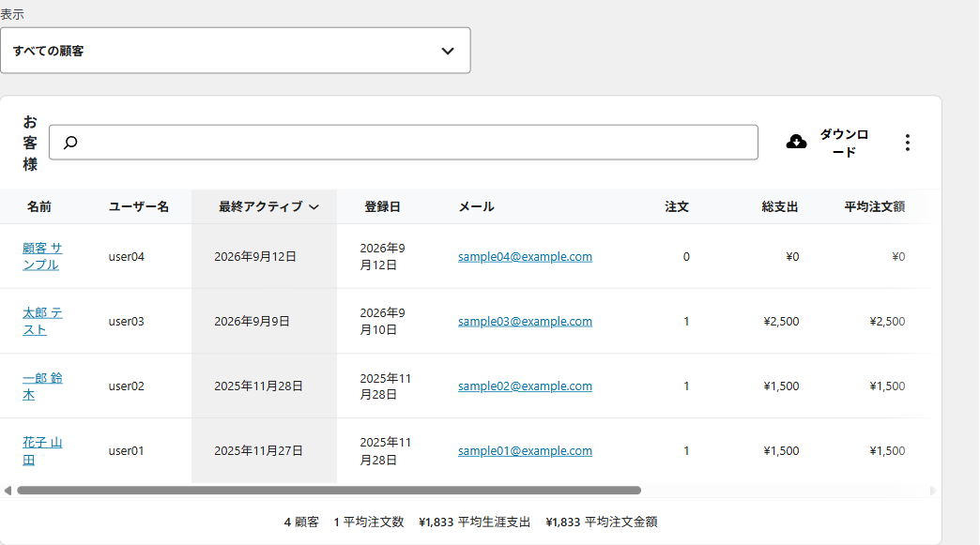The width and height of the screenshot is (980, 545).
Task: Click registration date 2026年9月10日
Action: pyautogui.click(x=382, y=321)
